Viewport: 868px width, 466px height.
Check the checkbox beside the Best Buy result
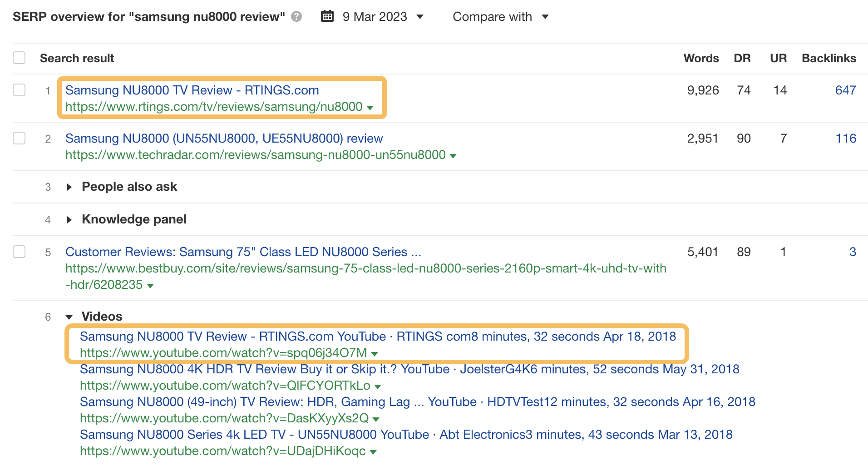coord(19,252)
